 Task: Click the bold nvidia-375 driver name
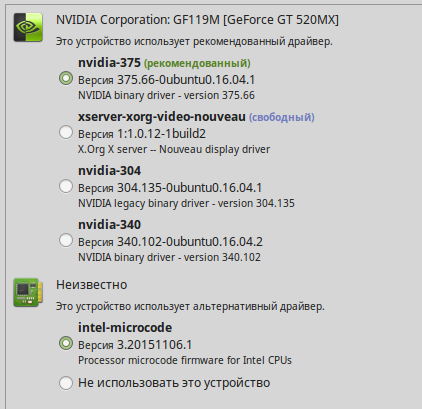point(109,63)
